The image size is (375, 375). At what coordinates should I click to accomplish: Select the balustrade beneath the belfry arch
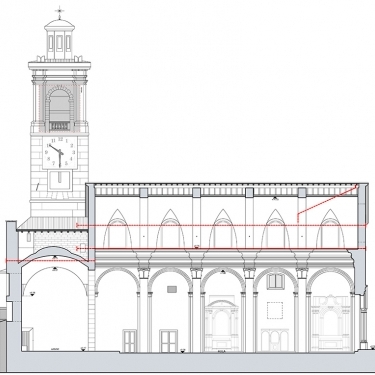point(60,126)
